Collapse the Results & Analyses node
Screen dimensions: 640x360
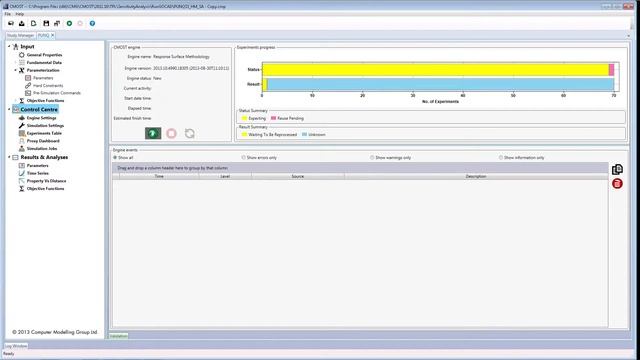coord(9,157)
